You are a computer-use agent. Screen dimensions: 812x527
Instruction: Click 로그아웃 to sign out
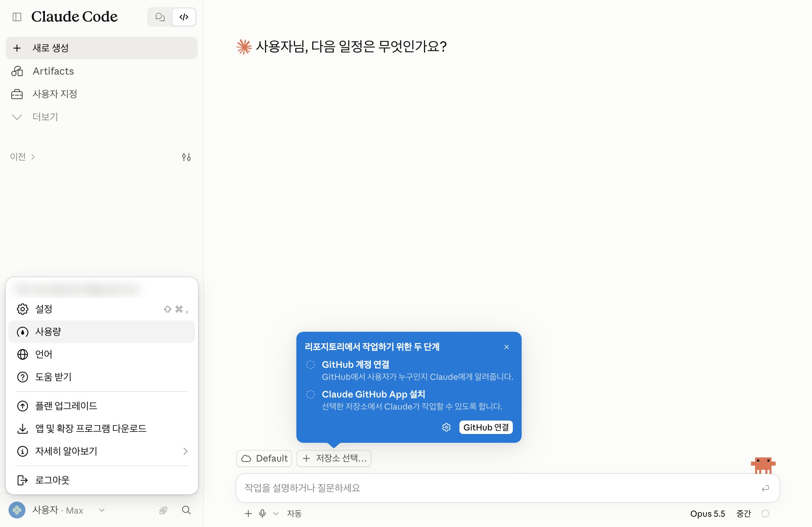click(x=101, y=480)
